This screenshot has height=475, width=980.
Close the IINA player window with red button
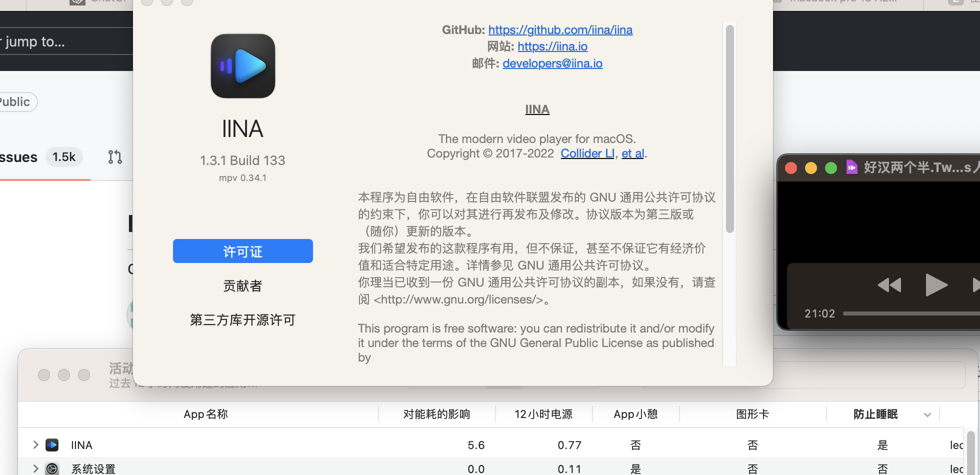(791, 167)
